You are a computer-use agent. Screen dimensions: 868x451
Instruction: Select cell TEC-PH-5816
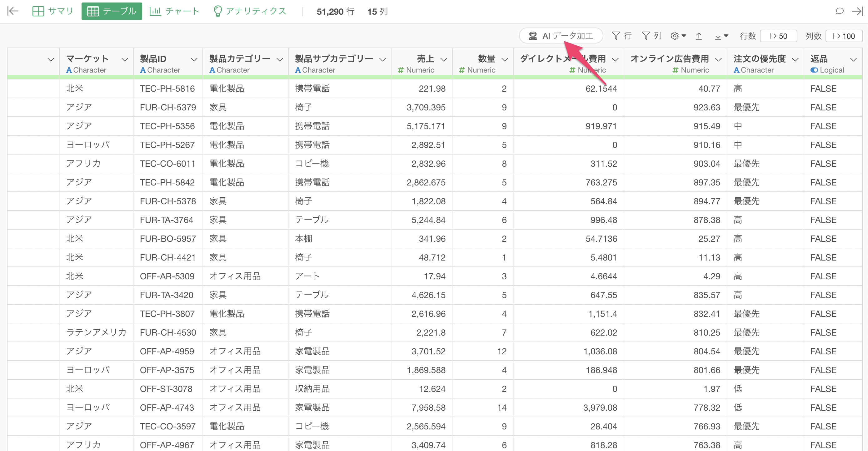click(x=167, y=89)
